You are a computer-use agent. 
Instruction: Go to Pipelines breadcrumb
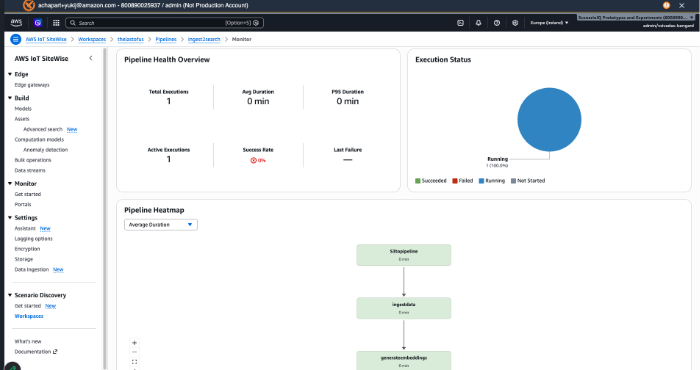click(x=166, y=39)
